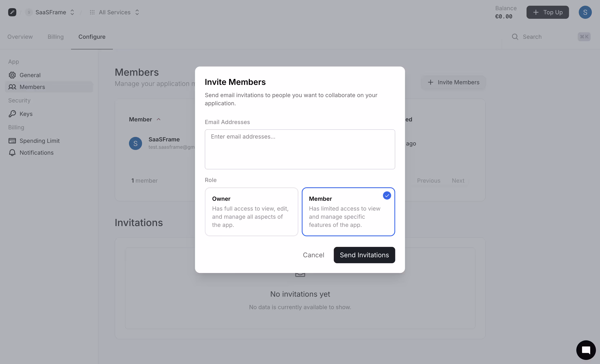Cancel the Invite Members dialog

[313, 255]
